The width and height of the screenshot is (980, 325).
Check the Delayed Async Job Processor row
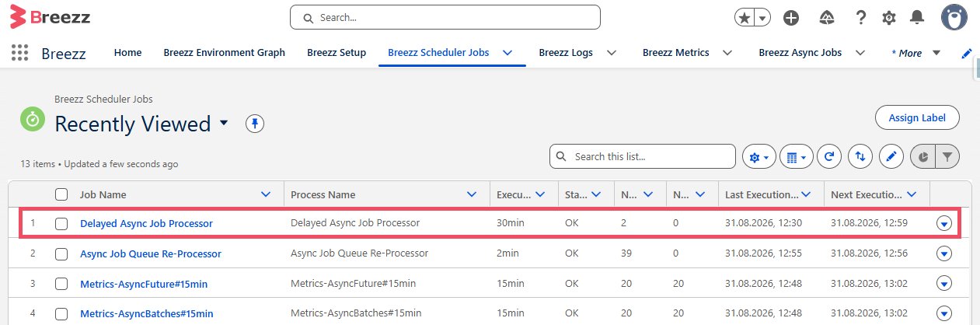click(61, 223)
